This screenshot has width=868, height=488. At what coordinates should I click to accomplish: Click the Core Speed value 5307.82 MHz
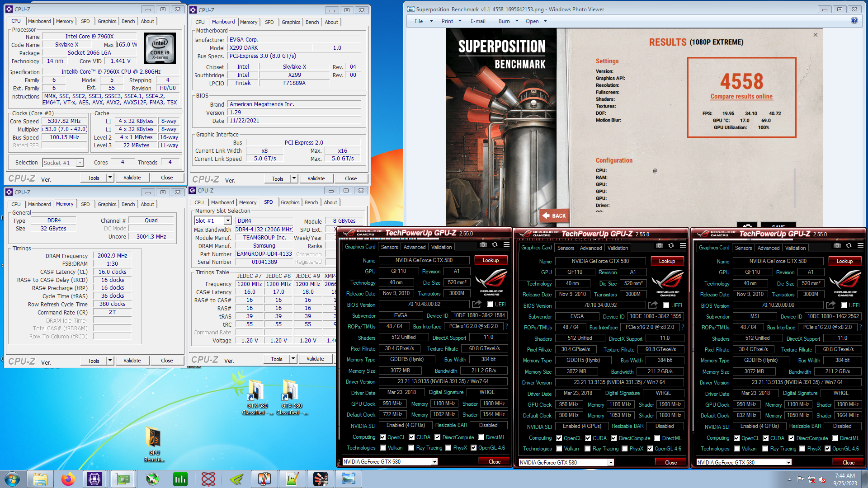point(64,121)
